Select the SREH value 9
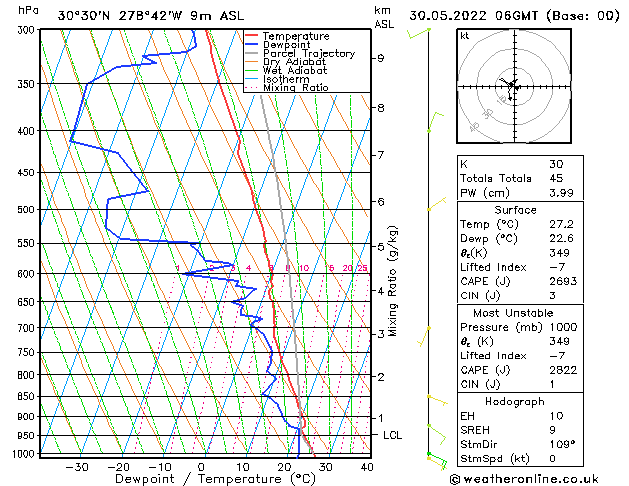 tap(552, 430)
